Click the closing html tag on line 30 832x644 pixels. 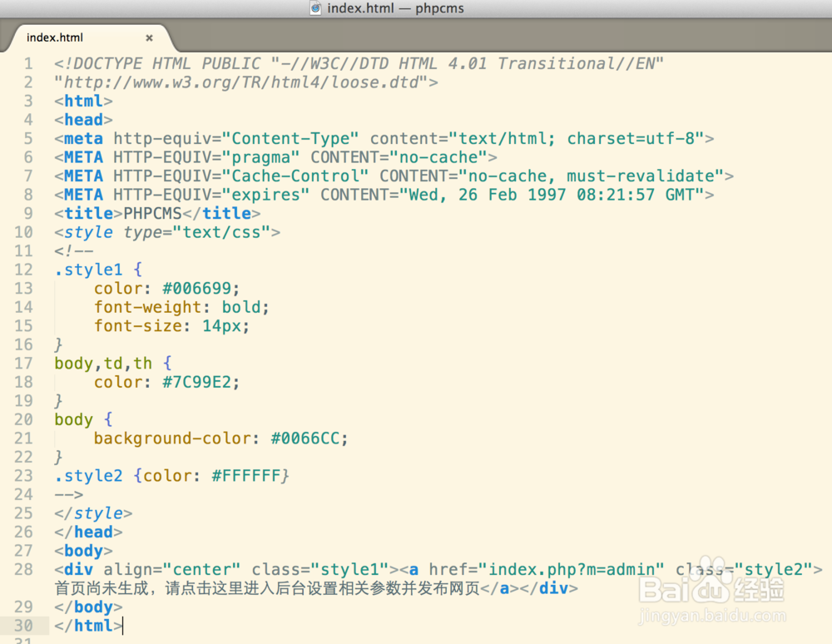pyautogui.click(x=89, y=626)
